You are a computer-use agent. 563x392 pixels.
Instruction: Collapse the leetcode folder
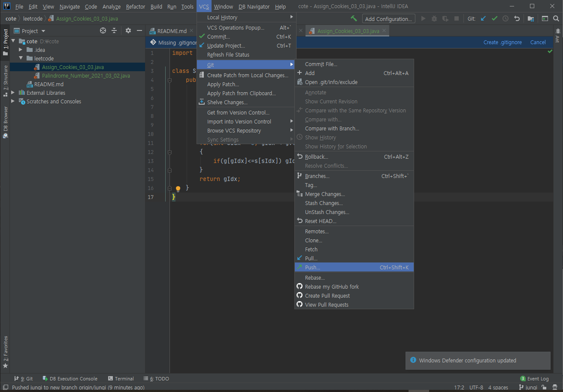(x=21, y=58)
